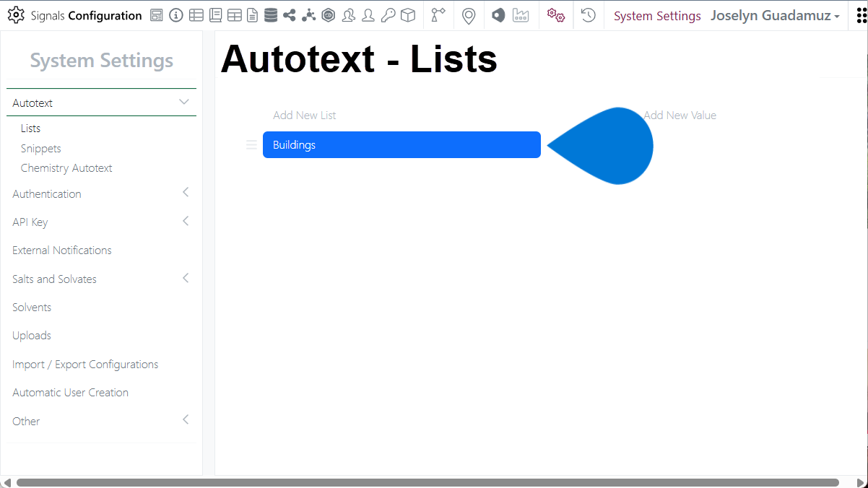Click the horizontal scrollbar at bottom

click(428, 482)
